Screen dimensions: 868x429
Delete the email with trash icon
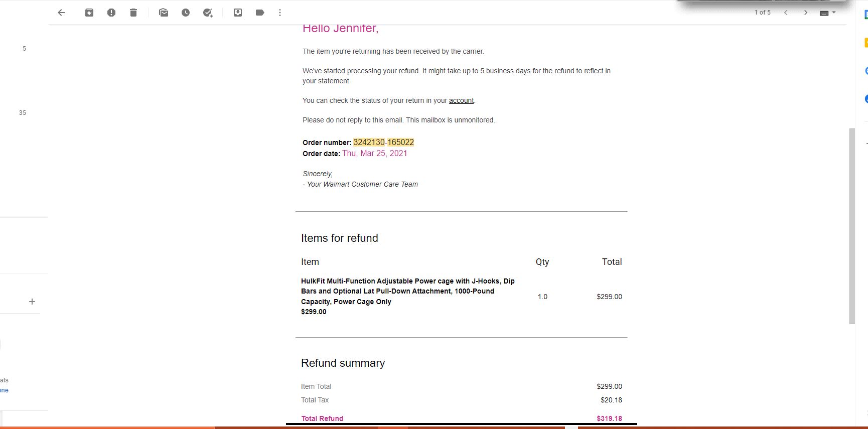coord(133,13)
